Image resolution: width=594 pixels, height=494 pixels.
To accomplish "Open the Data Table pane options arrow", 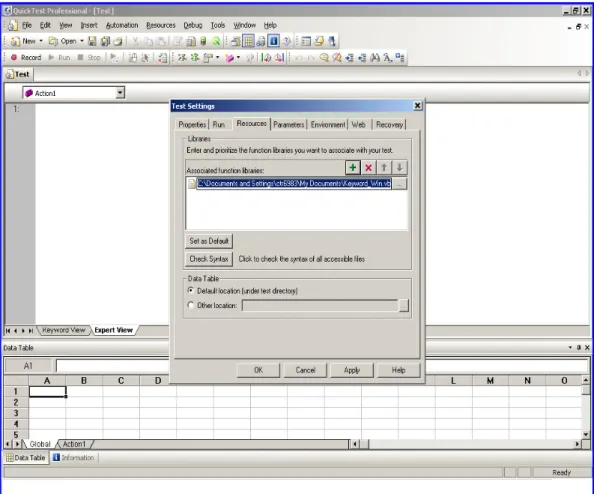I will [x=570, y=347].
